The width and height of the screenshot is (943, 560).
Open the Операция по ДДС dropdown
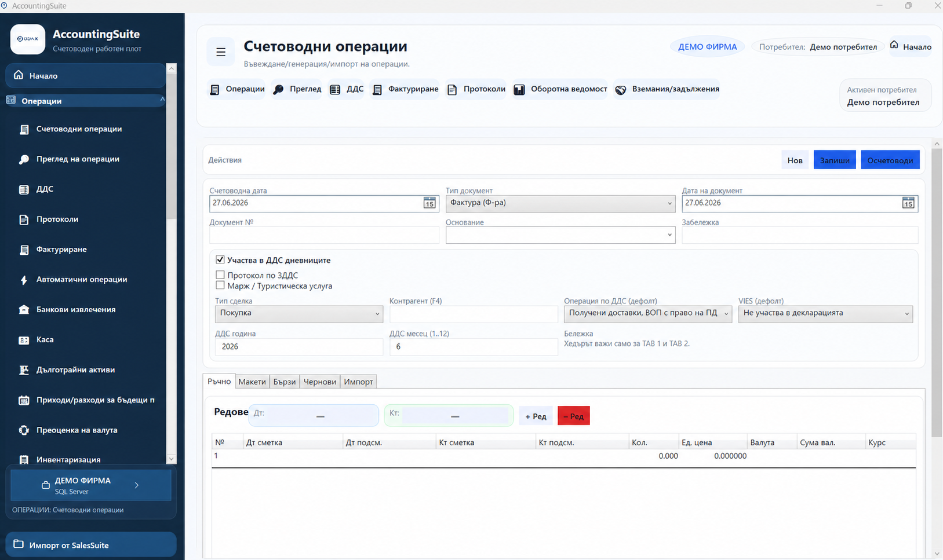tap(648, 313)
